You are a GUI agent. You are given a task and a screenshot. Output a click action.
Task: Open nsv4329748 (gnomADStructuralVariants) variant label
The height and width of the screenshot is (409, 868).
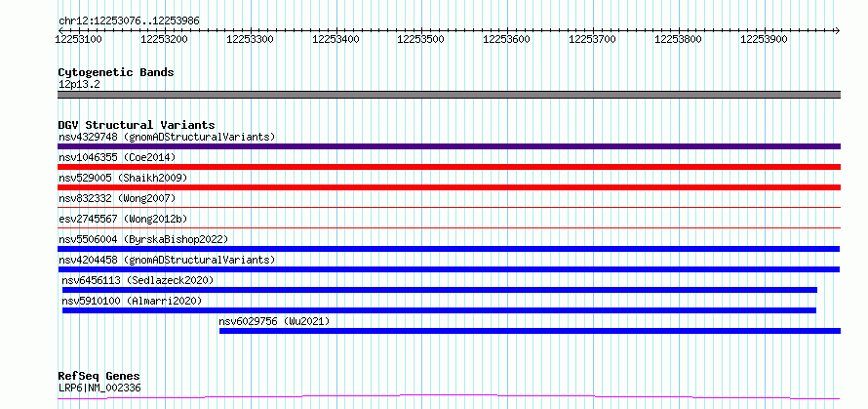[167, 137]
